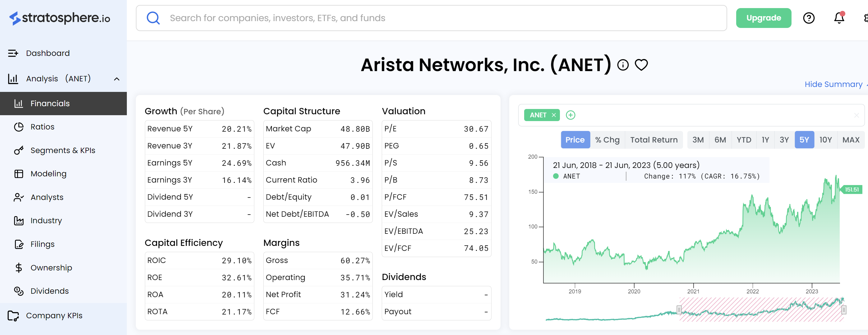The image size is (868, 335).
Task: Click Hide Summary link
Action: [833, 84]
